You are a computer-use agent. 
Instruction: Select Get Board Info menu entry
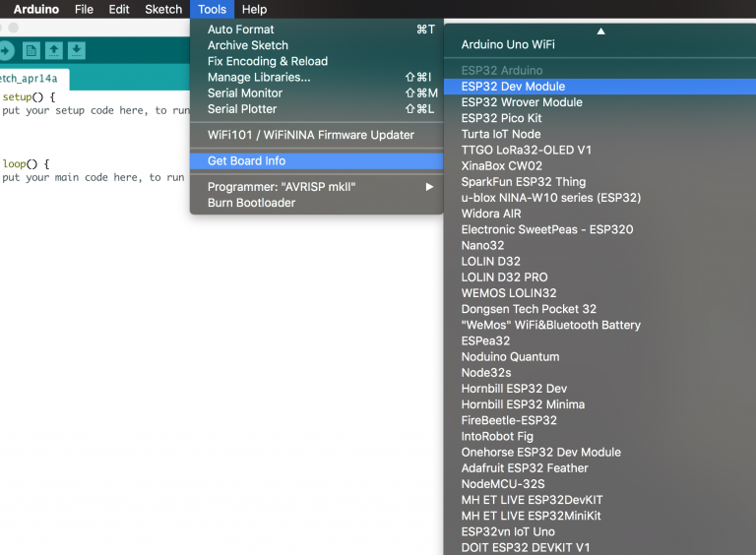click(246, 160)
